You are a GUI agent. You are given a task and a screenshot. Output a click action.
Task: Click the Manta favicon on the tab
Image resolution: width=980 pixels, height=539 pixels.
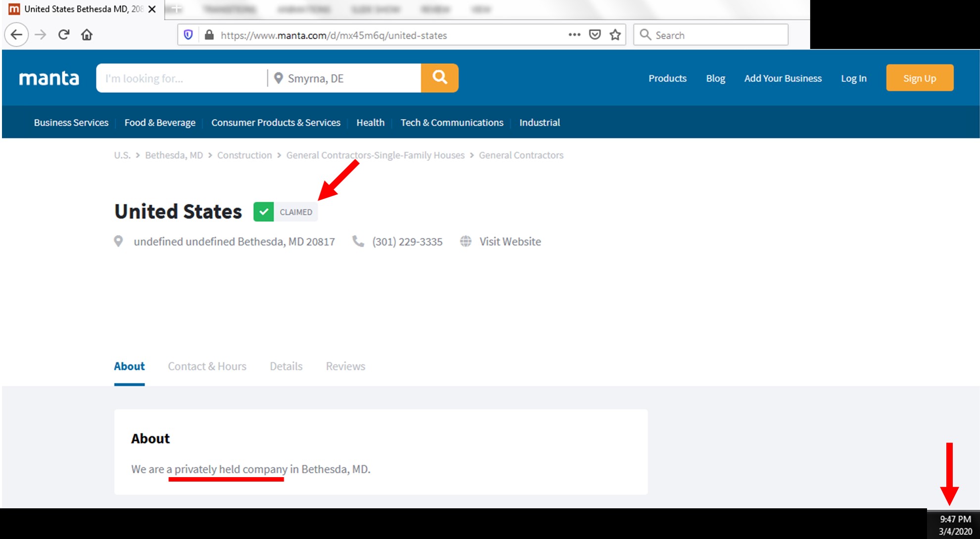point(14,9)
